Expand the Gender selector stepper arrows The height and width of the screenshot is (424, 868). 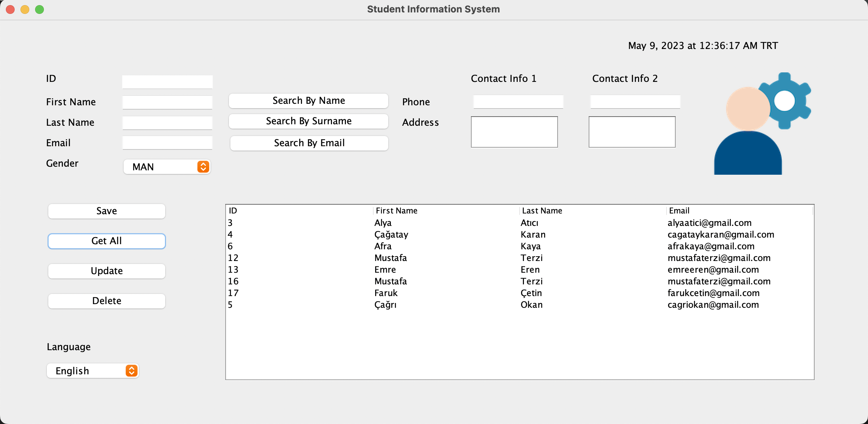(203, 167)
